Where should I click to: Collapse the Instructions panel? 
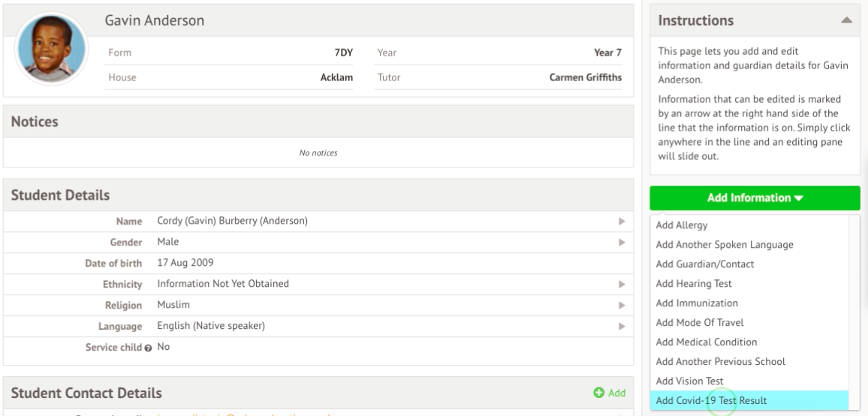pos(845,21)
